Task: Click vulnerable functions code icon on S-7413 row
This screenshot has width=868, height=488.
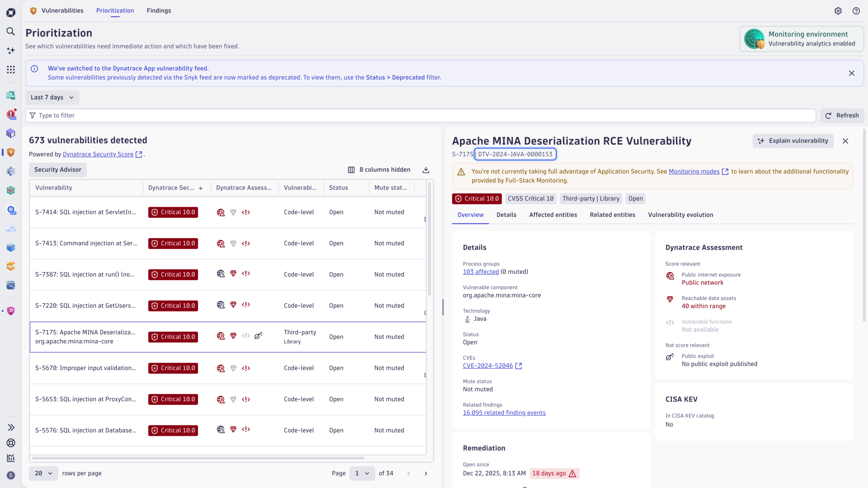Action: point(246,243)
